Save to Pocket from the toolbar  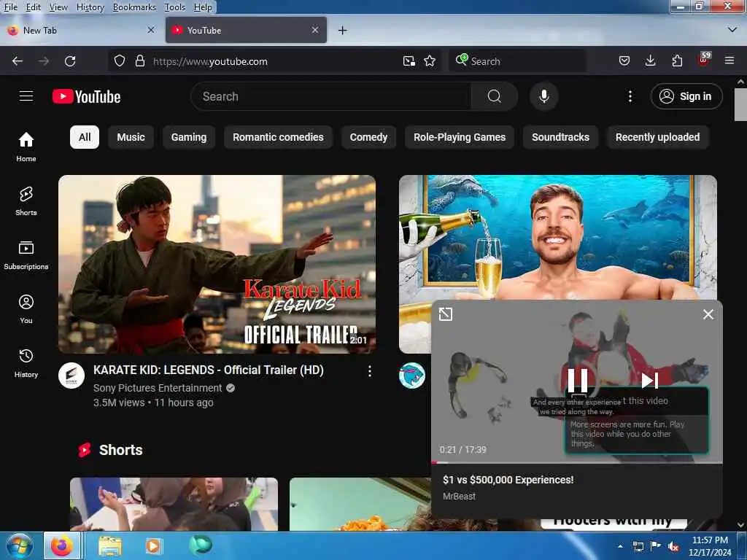click(624, 61)
